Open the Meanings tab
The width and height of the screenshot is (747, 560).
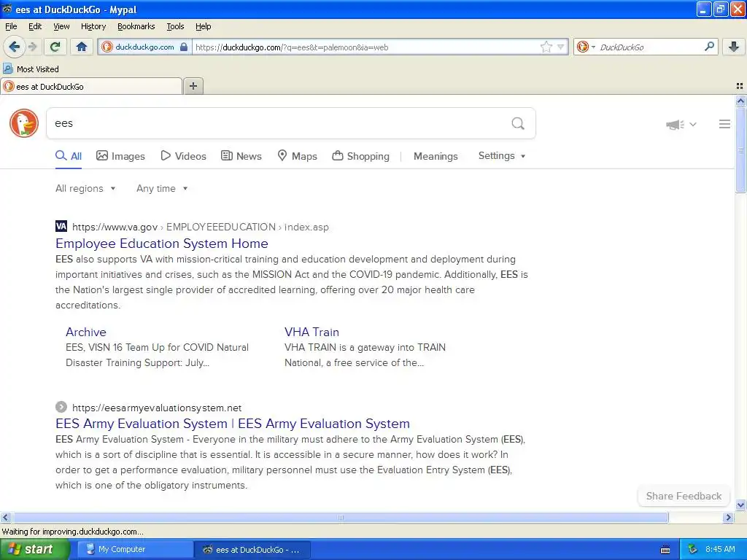point(436,156)
